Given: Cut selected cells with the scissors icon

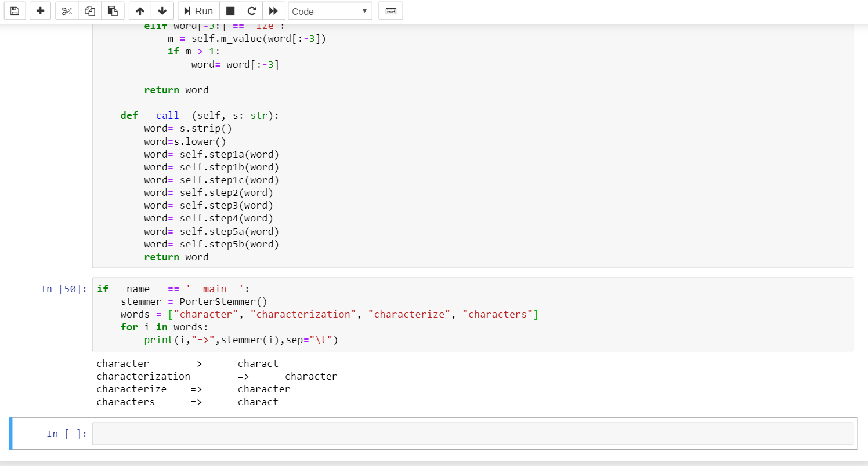Looking at the screenshot, I should tap(67, 11).
